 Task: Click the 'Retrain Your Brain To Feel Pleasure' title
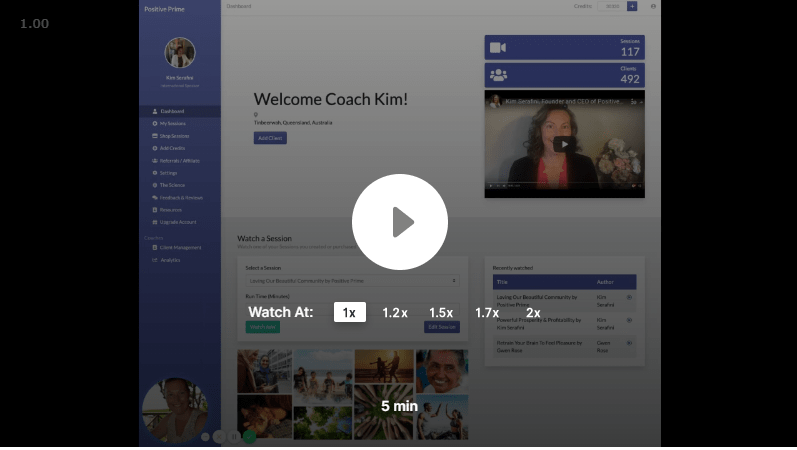tap(539, 347)
